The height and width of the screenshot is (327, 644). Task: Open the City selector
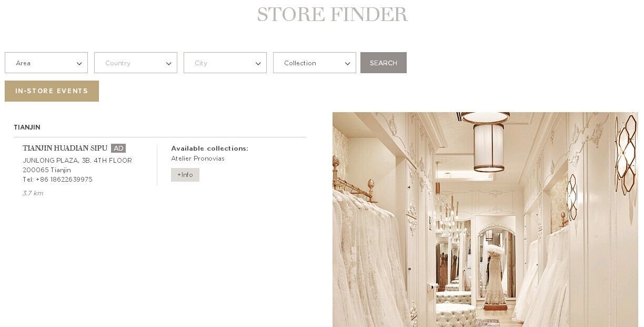click(x=225, y=63)
